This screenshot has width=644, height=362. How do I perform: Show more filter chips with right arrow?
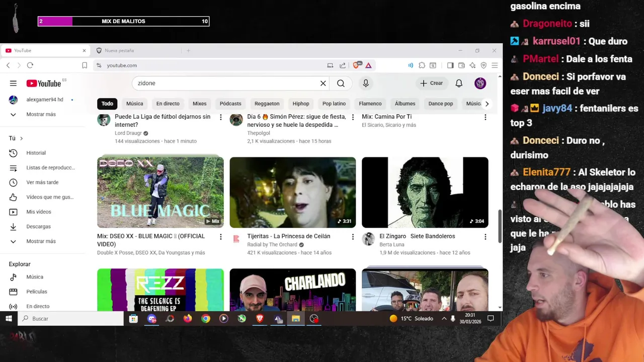487,104
